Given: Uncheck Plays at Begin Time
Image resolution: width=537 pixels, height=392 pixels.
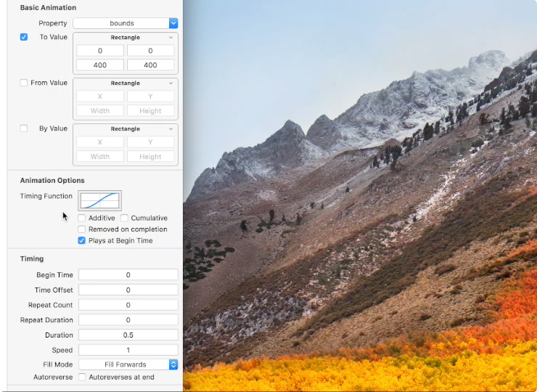Looking at the screenshot, I should point(81,240).
